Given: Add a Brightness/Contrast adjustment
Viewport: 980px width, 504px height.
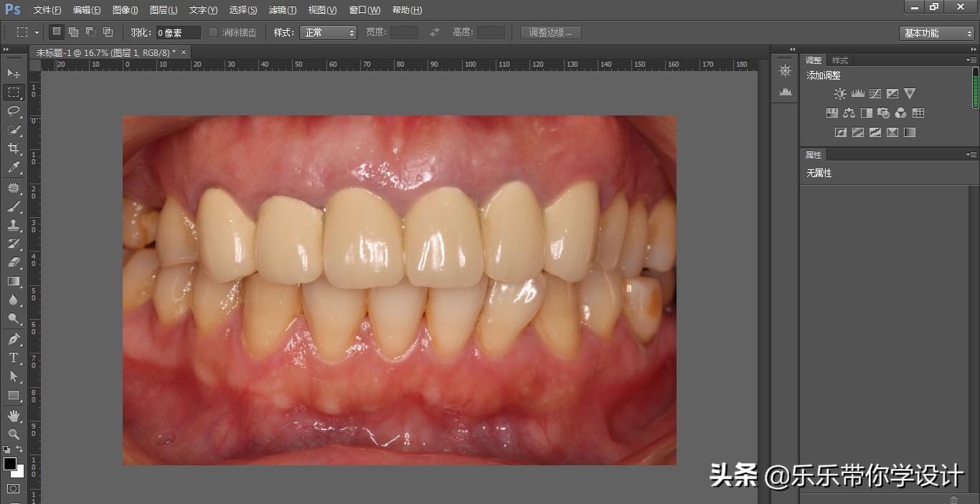Looking at the screenshot, I should (839, 93).
